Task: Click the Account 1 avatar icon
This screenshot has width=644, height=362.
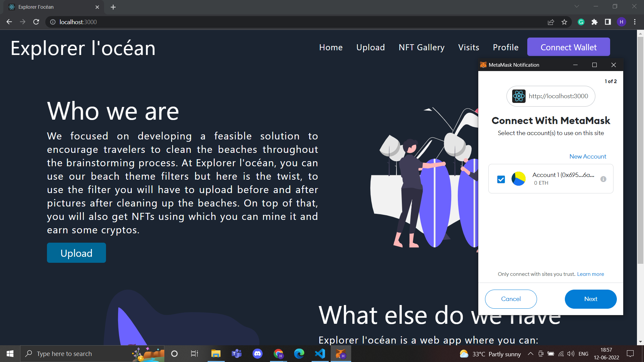Action: click(518, 179)
